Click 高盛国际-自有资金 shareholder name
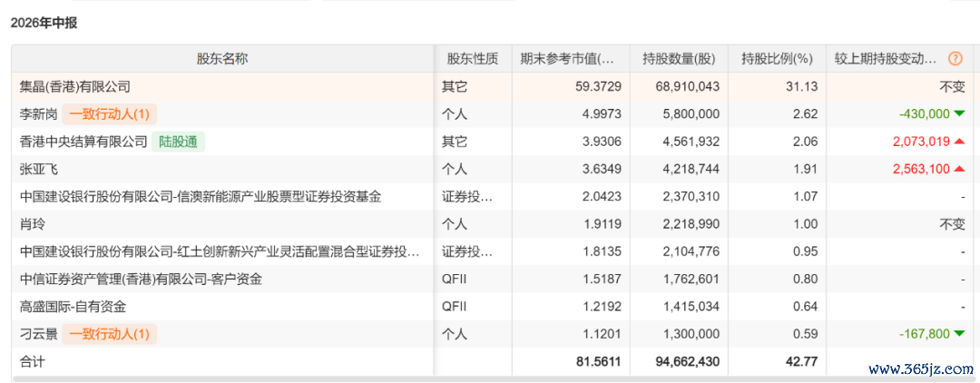The image size is (980, 383). click(x=73, y=307)
